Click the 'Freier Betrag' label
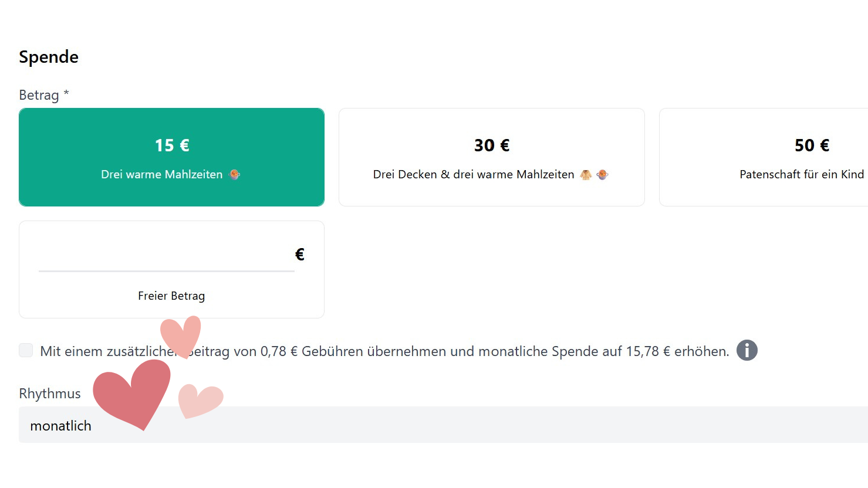 pyautogui.click(x=171, y=296)
